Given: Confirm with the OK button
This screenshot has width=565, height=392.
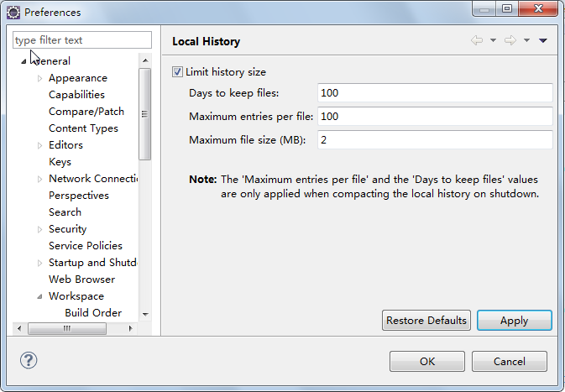Looking at the screenshot, I should (x=427, y=362).
